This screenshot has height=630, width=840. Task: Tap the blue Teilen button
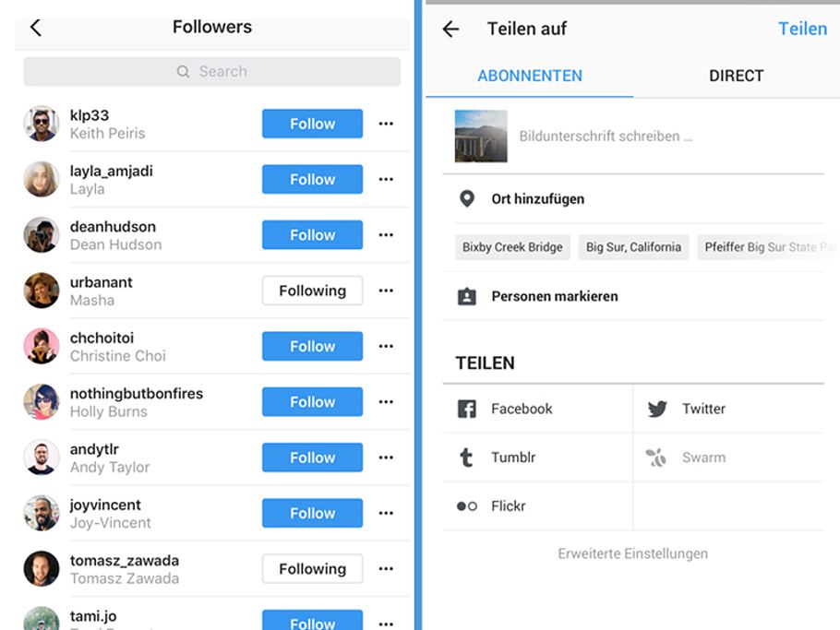(x=802, y=29)
